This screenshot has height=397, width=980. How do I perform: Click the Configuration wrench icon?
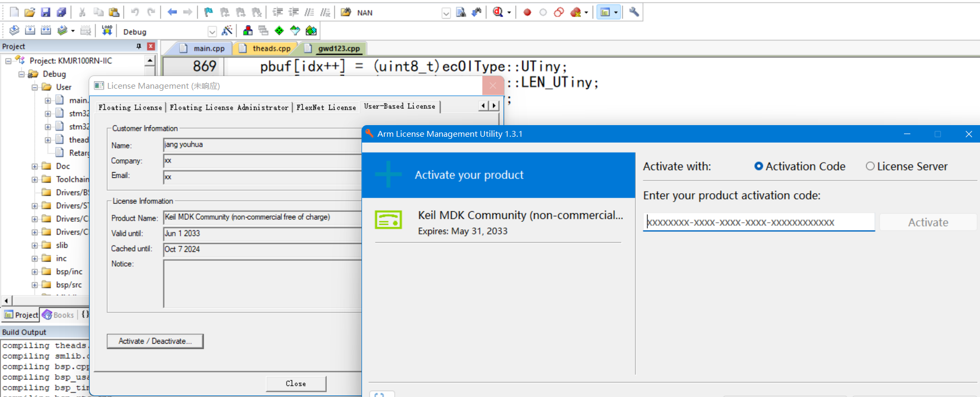634,12
